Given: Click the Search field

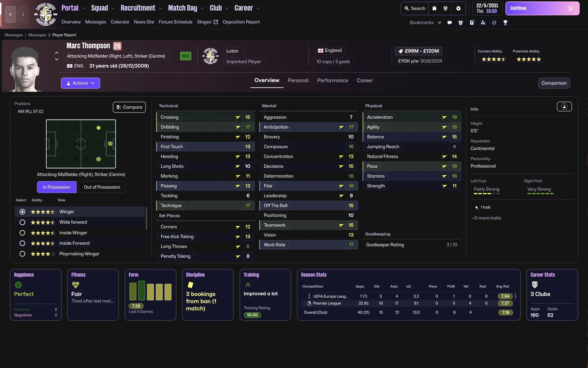Looking at the screenshot, I should pos(415,8).
